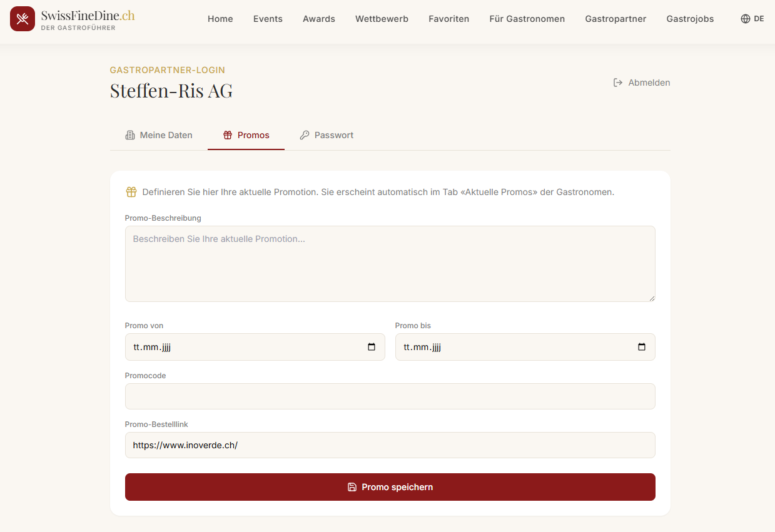This screenshot has height=532, width=775.
Task: Click the save disk icon on Promo speichern
Action: pyautogui.click(x=352, y=487)
